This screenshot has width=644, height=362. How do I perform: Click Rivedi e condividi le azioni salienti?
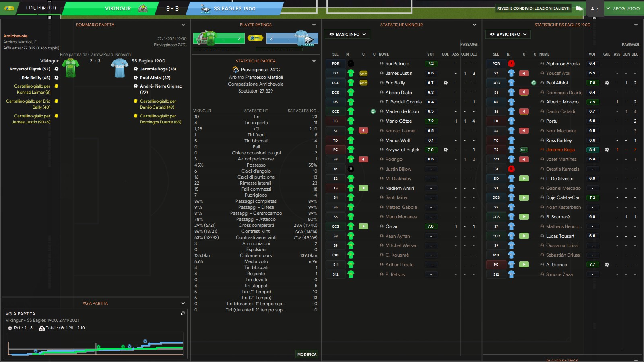(x=533, y=8)
